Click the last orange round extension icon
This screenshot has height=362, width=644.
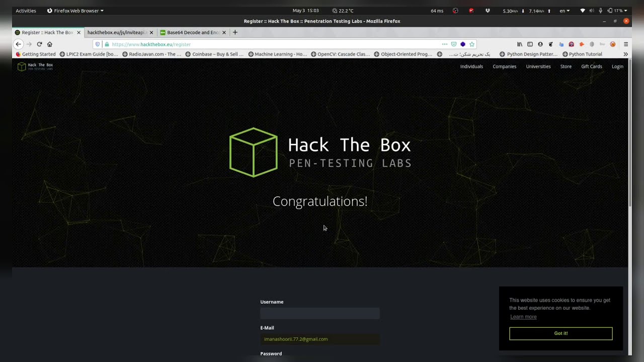pyautogui.click(x=613, y=44)
